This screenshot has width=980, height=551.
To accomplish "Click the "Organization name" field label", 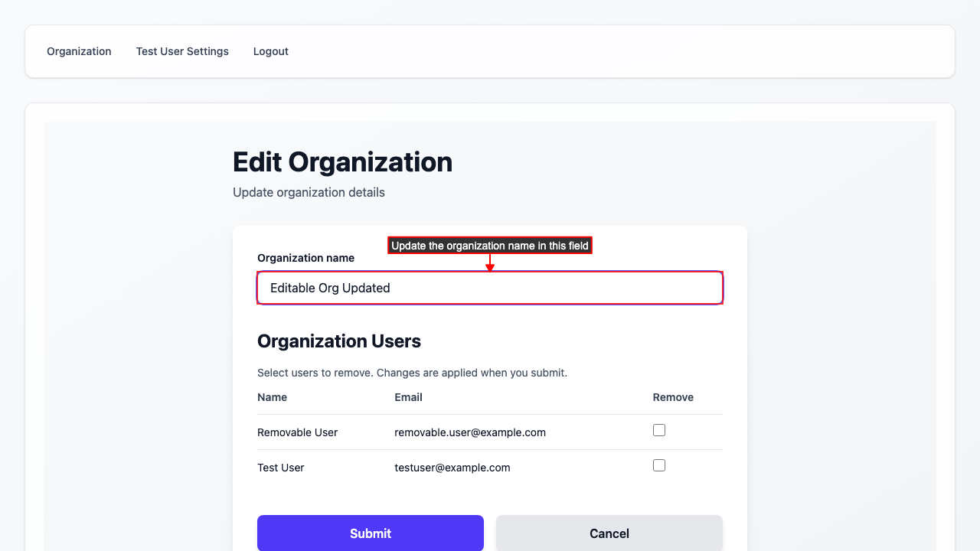I will 305,258.
